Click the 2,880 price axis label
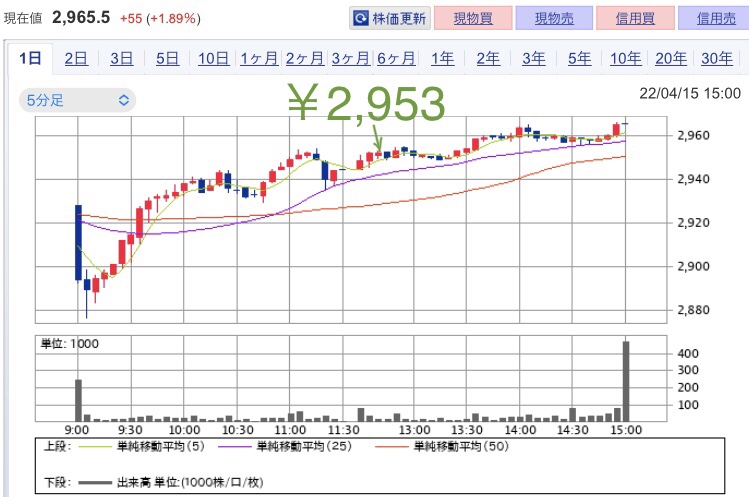Image resolution: width=749 pixels, height=497 pixels. [693, 310]
